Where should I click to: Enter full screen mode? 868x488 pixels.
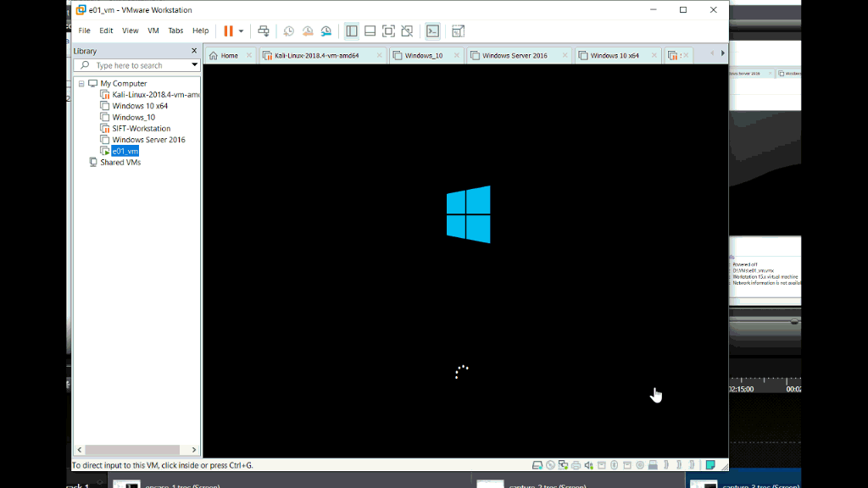(x=388, y=31)
